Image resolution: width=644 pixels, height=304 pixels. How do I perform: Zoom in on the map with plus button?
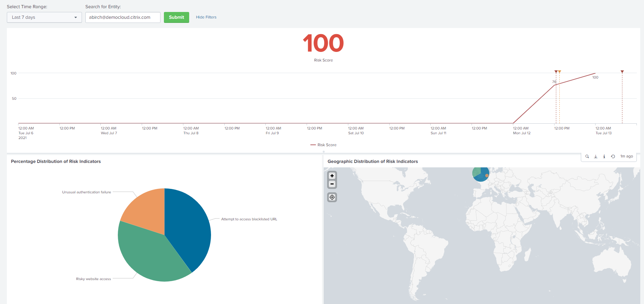[332, 176]
